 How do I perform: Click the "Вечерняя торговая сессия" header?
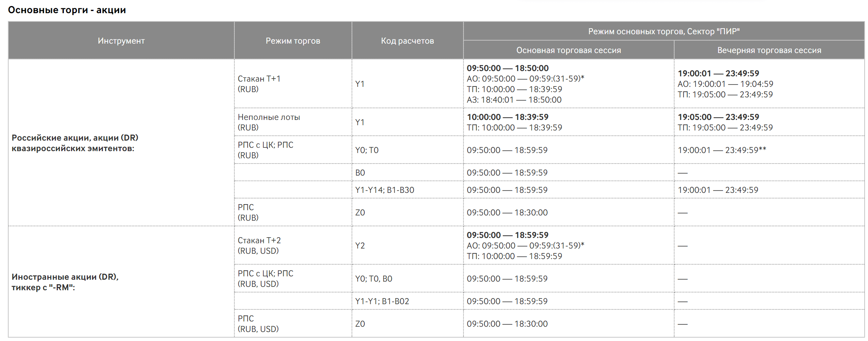pyautogui.click(x=769, y=50)
